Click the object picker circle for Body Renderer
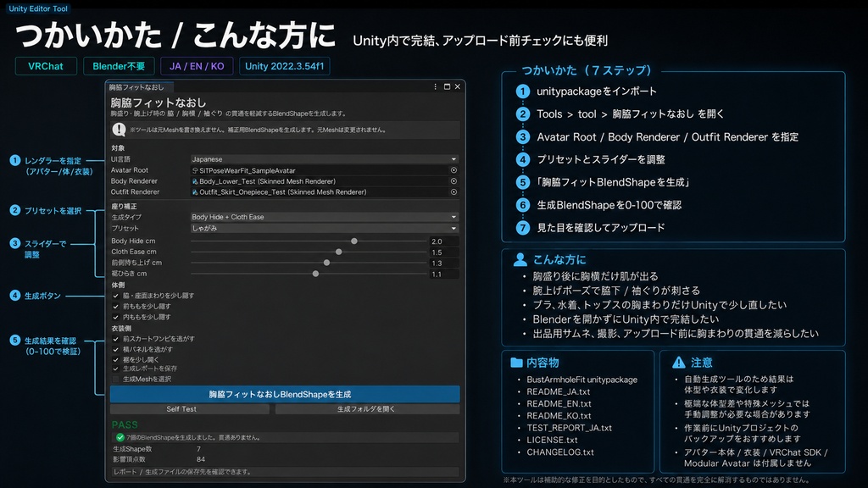868x488 pixels. [453, 181]
